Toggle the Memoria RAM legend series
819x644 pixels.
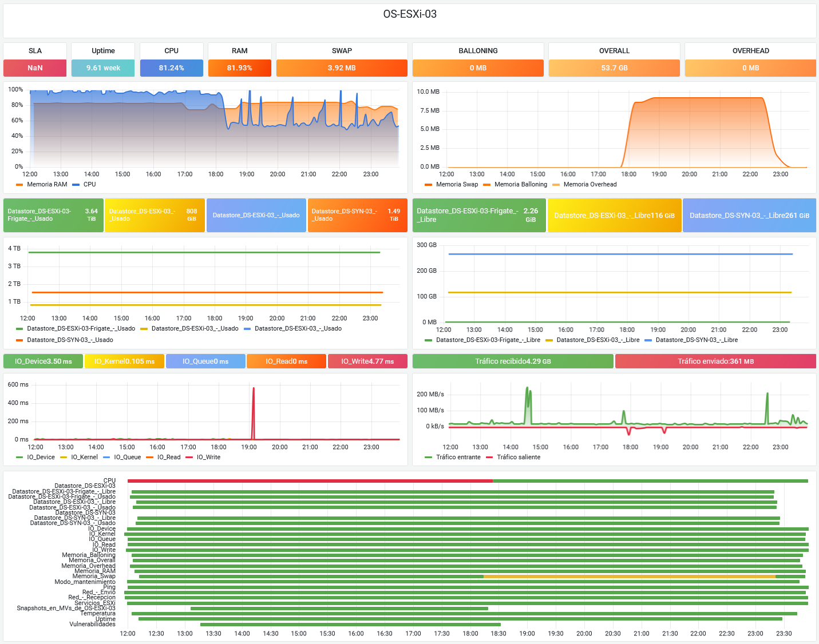(x=47, y=184)
